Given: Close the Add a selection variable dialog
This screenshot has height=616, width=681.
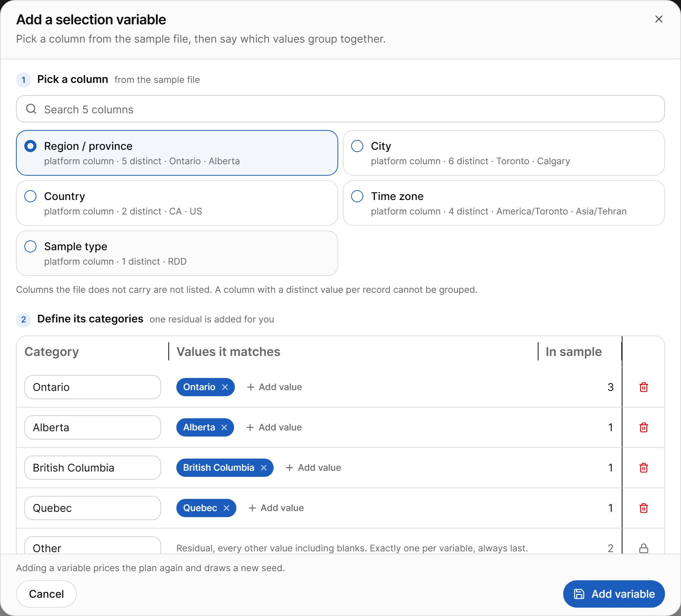Looking at the screenshot, I should tap(659, 19).
